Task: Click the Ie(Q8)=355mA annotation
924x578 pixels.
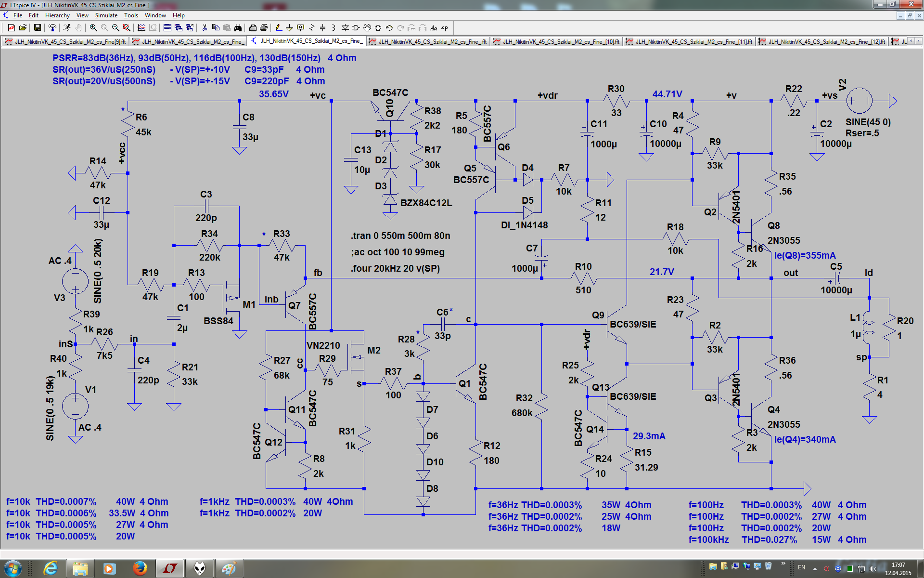Action: click(x=805, y=255)
